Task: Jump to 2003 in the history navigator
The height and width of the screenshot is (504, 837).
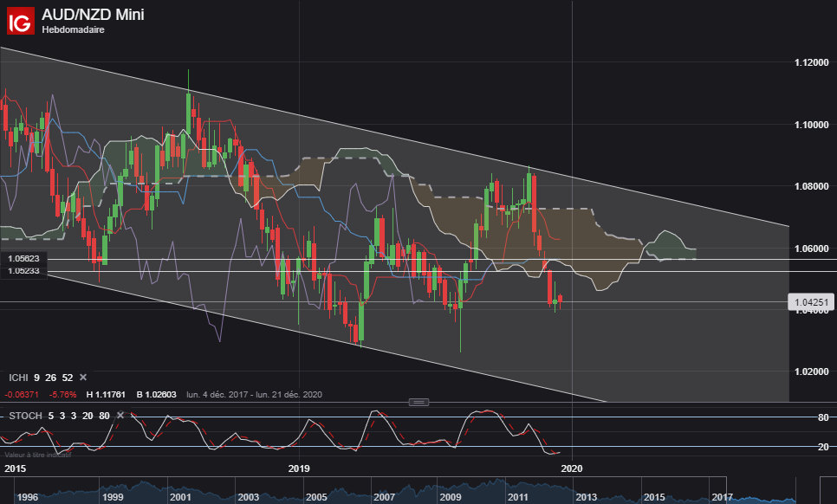Action: click(x=248, y=497)
